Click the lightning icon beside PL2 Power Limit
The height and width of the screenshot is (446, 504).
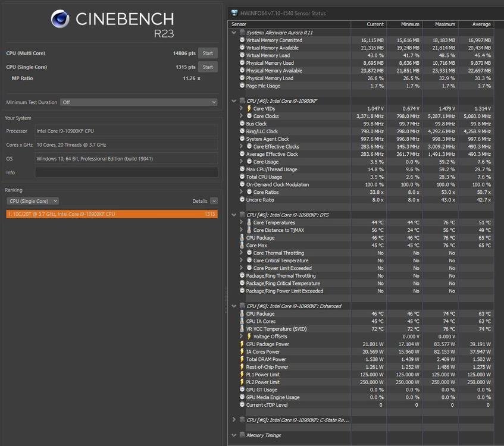(242, 382)
